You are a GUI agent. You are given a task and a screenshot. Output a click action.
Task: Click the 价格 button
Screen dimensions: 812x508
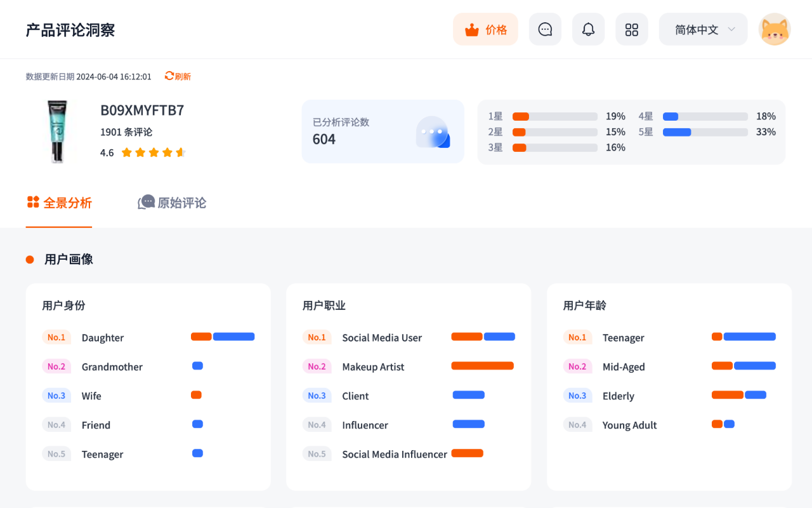coord(485,29)
